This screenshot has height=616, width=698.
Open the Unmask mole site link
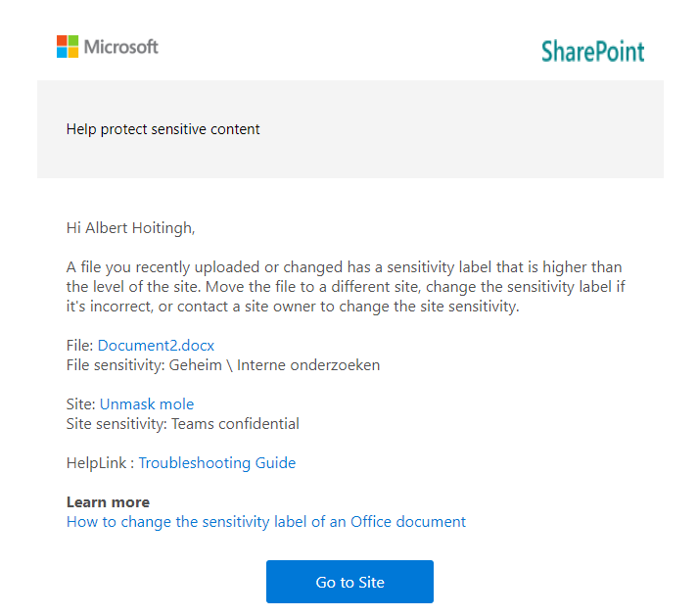pos(147,403)
